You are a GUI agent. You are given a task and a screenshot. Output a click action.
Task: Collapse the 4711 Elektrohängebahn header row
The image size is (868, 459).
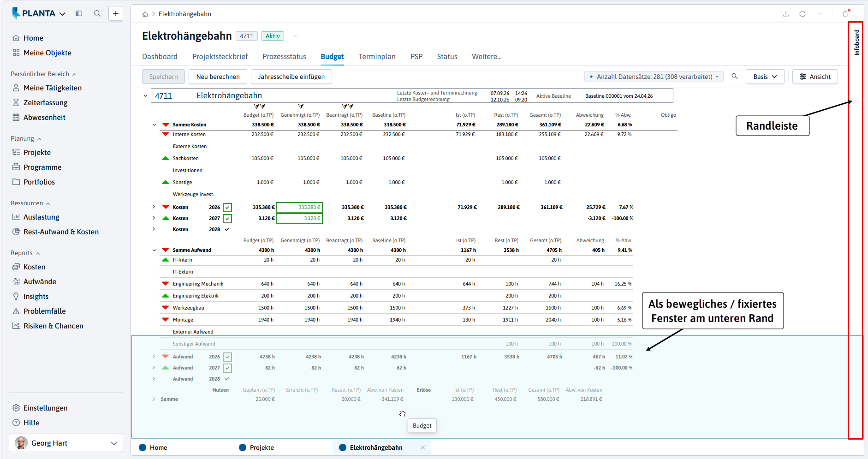point(145,96)
